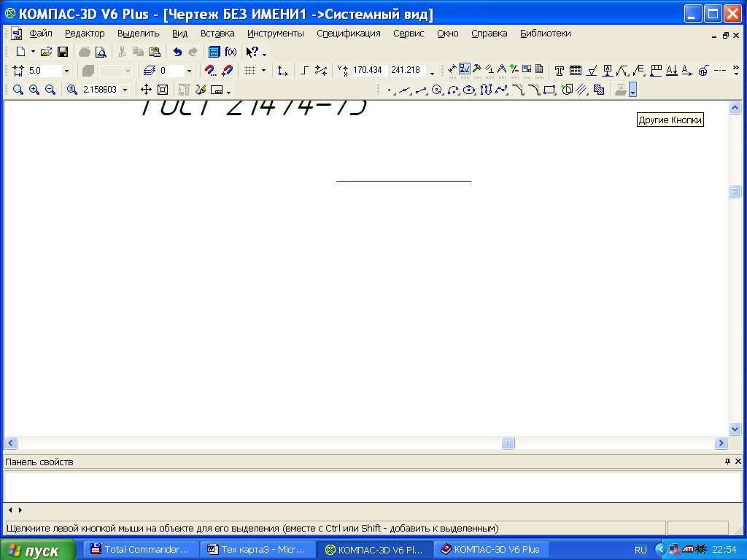Toggle orthogonal drawing mode
Viewport: 747px width, 560px height.
pyautogui.click(x=304, y=71)
